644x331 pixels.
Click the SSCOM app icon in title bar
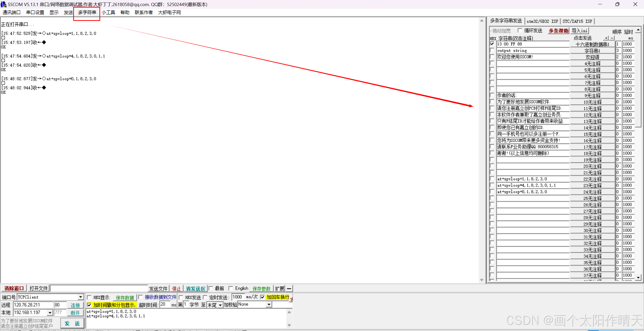tap(3, 4)
